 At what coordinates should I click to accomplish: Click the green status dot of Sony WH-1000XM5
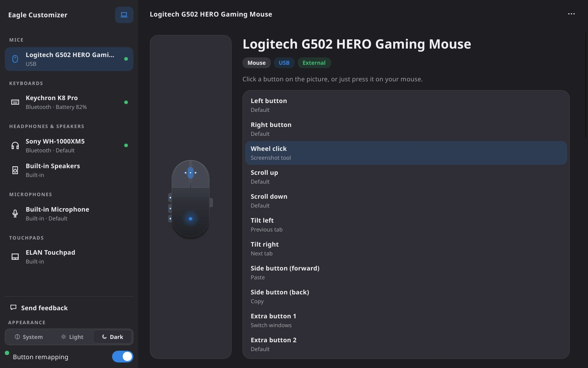coord(126,145)
